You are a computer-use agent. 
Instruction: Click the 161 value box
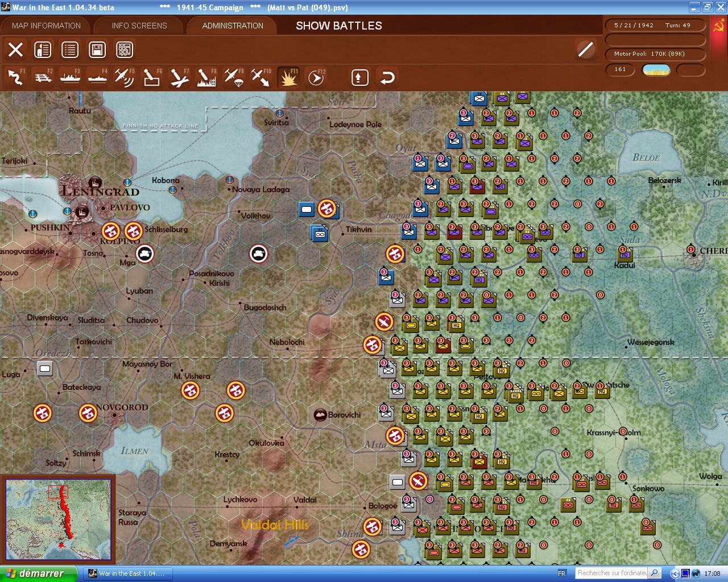[621, 69]
